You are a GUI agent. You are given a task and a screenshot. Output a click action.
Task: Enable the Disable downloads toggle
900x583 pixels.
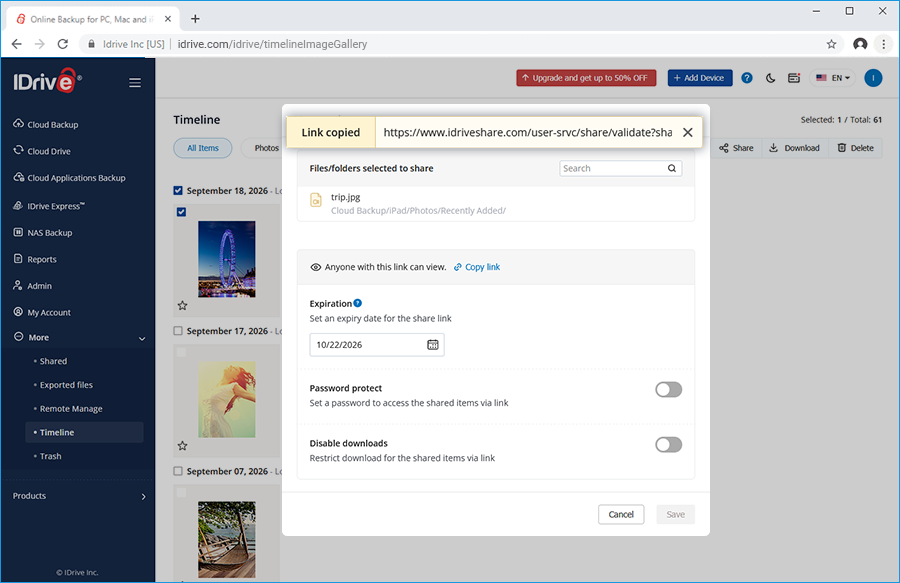669,445
